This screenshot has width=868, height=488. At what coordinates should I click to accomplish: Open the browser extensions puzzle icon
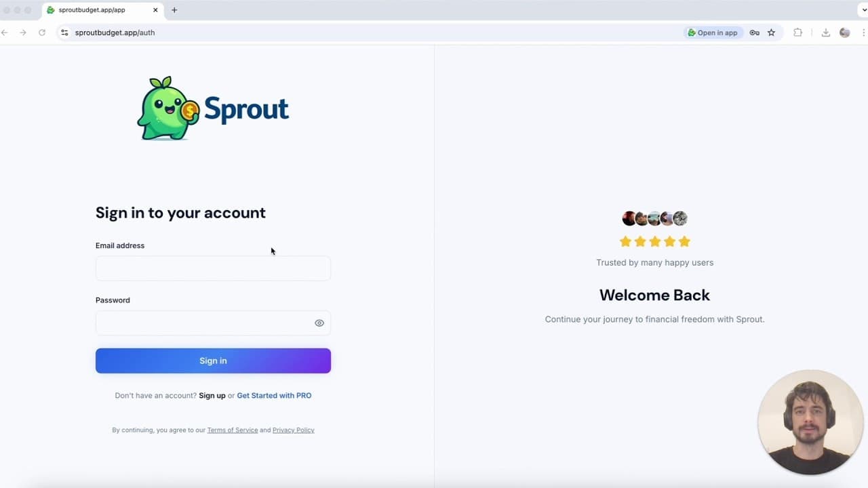pyautogui.click(x=798, y=32)
